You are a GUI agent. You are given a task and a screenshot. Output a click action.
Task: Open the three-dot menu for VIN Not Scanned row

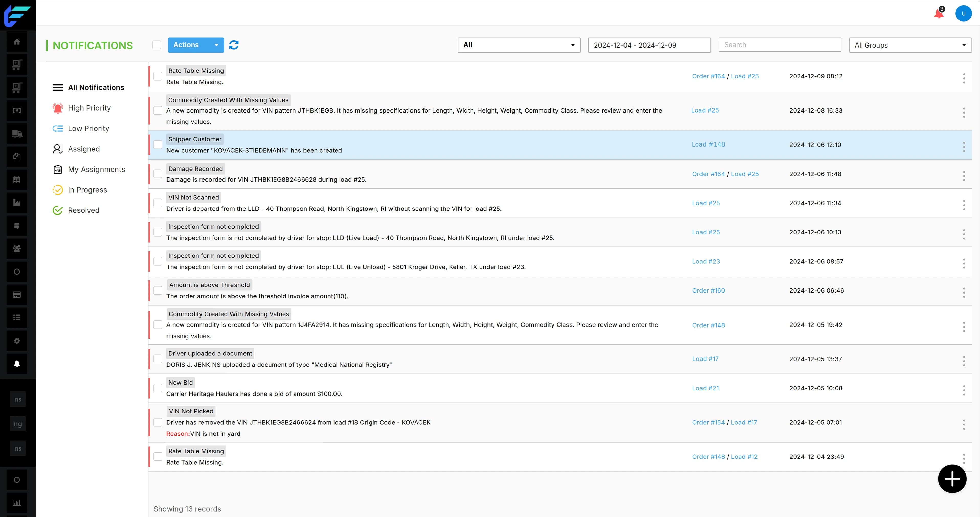click(x=964, y=205)
